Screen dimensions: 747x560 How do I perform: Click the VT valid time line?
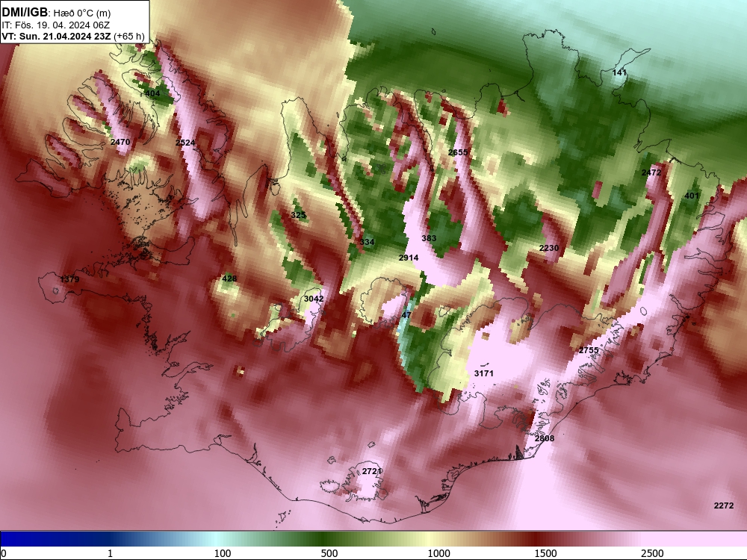tap(73, 37)
